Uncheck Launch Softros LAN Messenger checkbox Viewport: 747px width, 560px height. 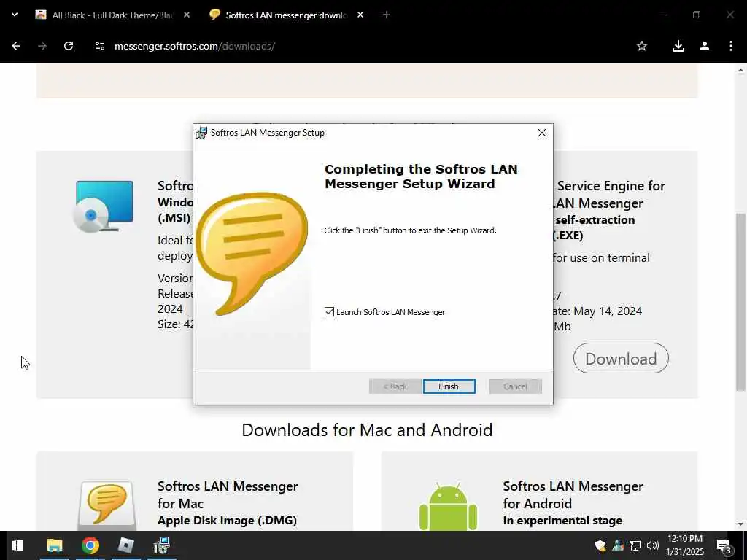(x=329, y=312)
